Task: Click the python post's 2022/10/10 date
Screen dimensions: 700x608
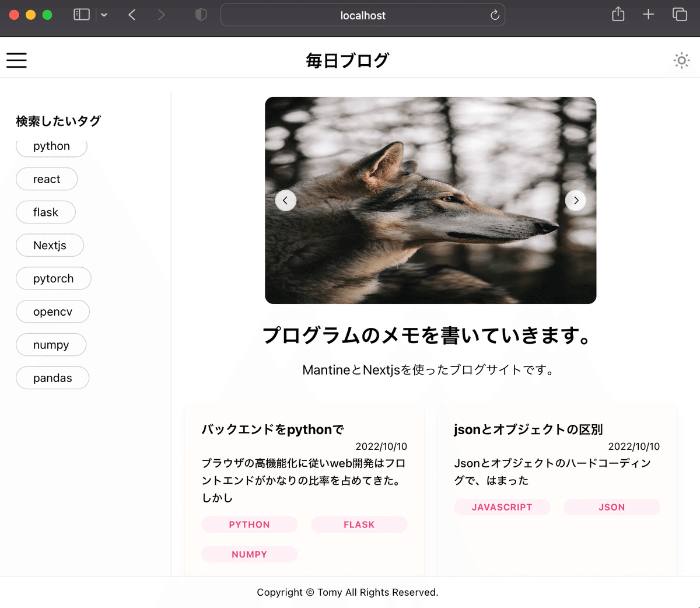Action: 381,446
